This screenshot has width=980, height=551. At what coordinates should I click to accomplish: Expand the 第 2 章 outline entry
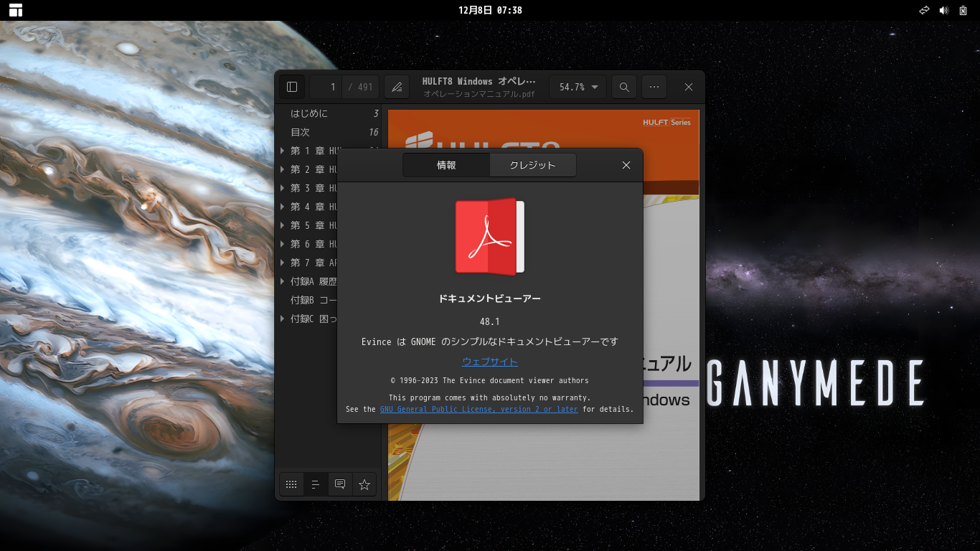pyautogui.click(x=283, y=169)
